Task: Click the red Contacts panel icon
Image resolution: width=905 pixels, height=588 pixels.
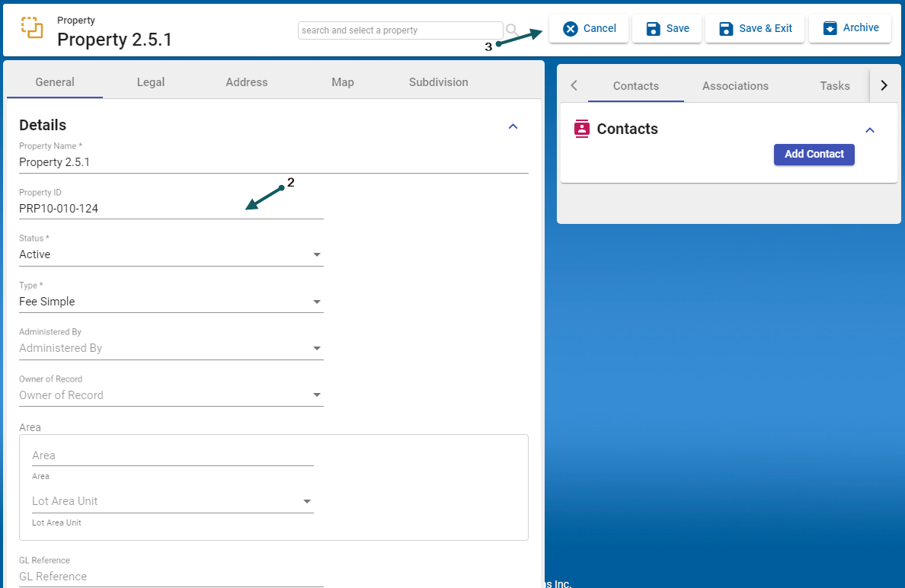Action: [x=582, y=129]
